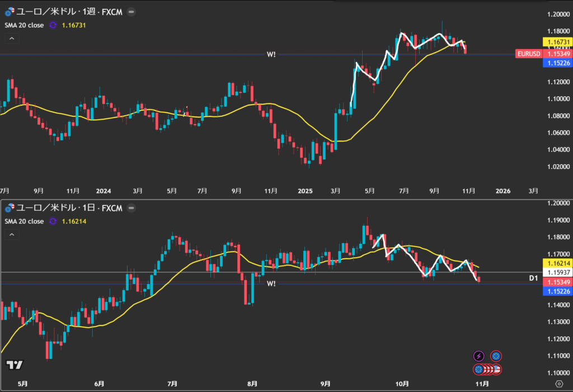This screenshot has width=573, height=392.
Task: Click the EUR/USD flag icon on weekly chart
Action: pos(10,11)
